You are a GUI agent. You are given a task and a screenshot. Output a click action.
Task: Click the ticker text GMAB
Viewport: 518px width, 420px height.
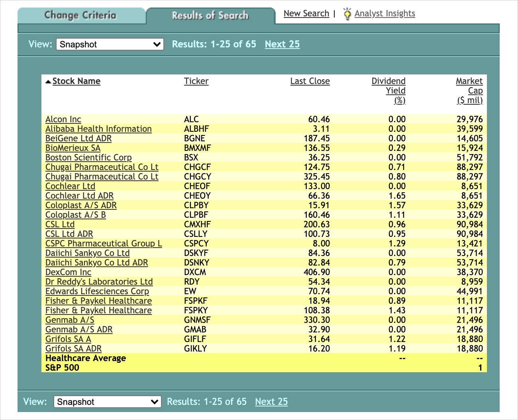point(195,330)
